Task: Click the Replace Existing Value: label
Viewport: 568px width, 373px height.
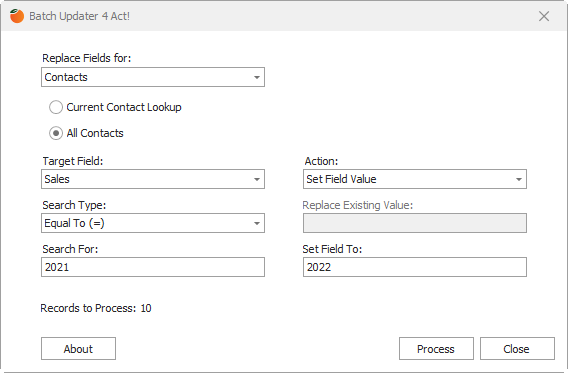Action: click(358, 205)
